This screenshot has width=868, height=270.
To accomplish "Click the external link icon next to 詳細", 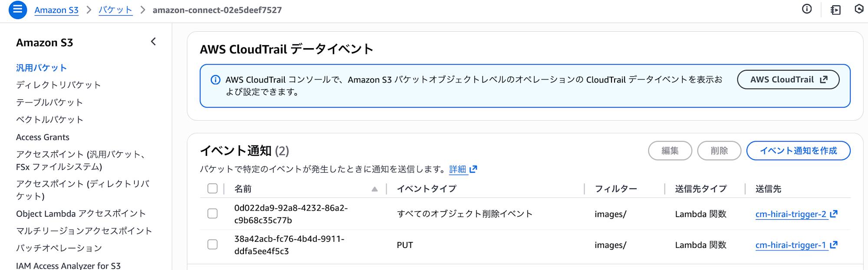I will coord(473,170).
